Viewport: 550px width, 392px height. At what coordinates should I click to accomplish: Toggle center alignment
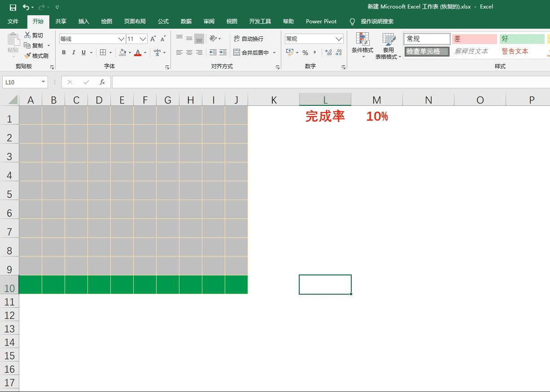pos(189,52)
